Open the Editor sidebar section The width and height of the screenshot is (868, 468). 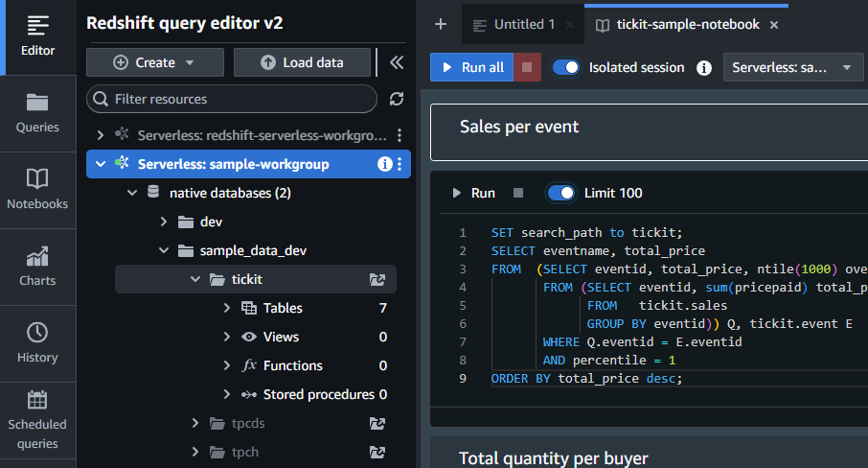(x=37, y=36)
